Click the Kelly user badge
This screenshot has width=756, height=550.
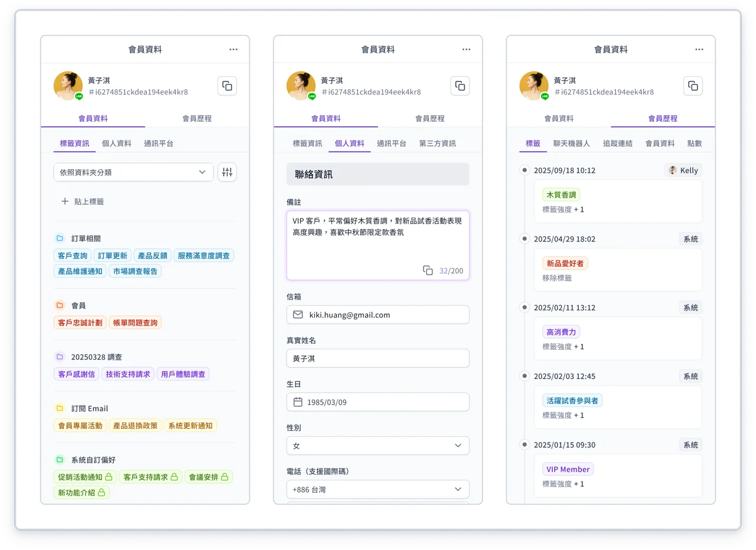pyautogui.click(x=683, y=171)
